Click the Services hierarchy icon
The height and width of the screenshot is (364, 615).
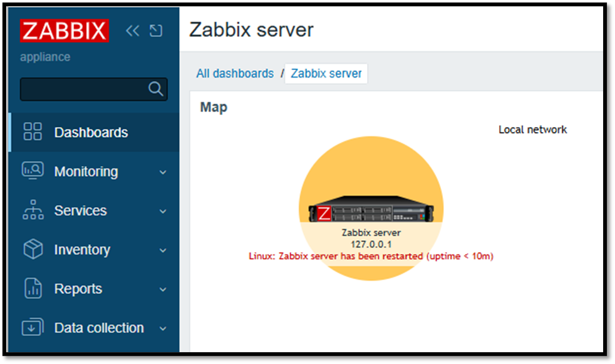coord(33,210)
